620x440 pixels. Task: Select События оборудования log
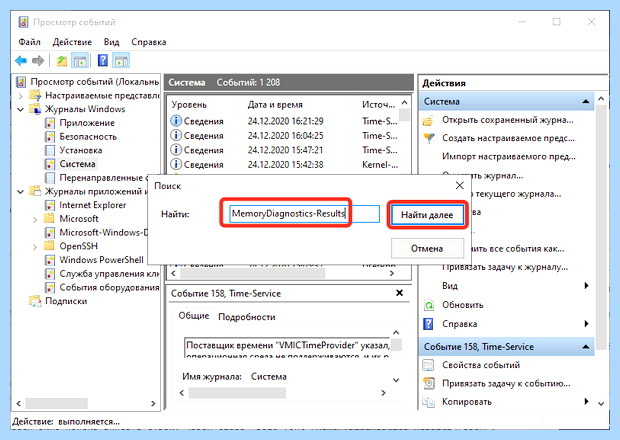(109, 287)
